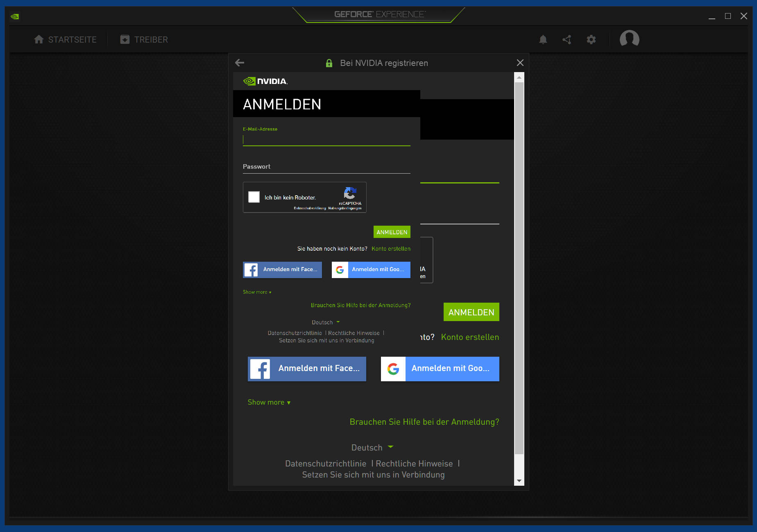Click the NVIDIA eye logo in the title bar
Viewport: 757px width, 532px height.
pos(15,17)
